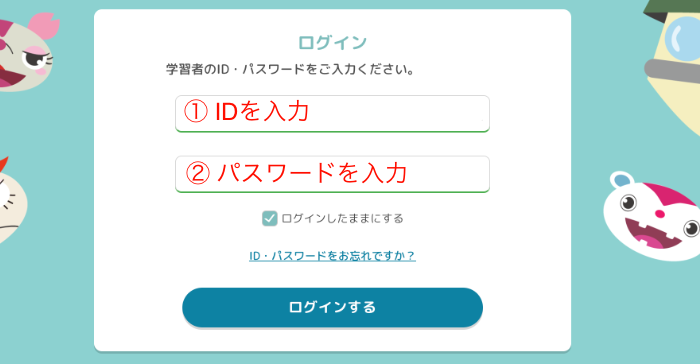The image size is (700, 364).
Task: Click the pink-eared winking character mascot
Action: [x=28, y=54]
